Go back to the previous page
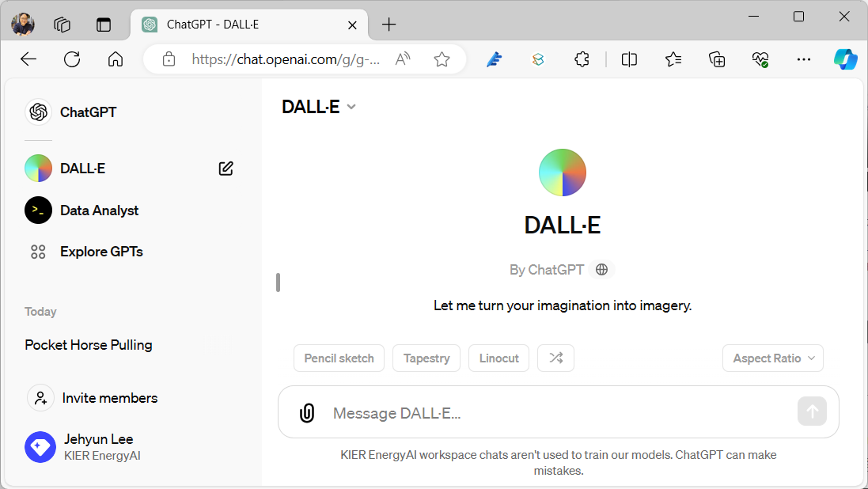 28,59
